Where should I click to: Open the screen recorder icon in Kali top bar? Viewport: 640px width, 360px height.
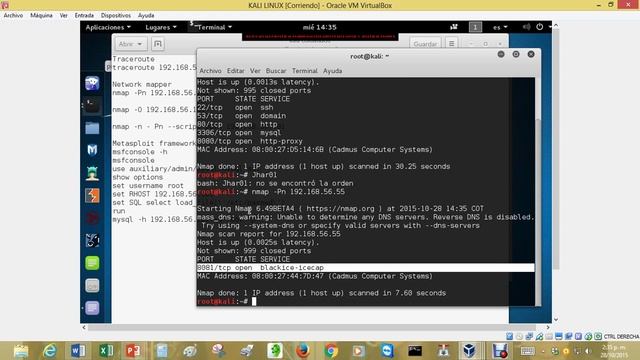(x=454, y=27)
